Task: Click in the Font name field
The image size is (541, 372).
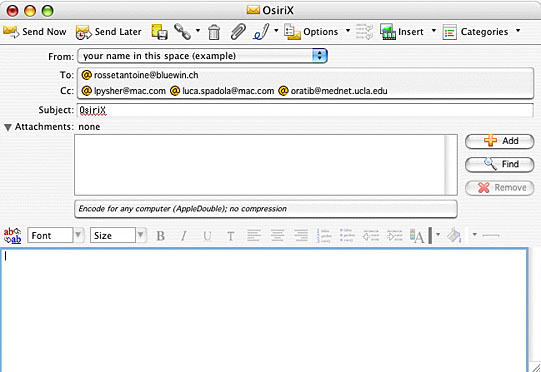Action: click(50, 235)
